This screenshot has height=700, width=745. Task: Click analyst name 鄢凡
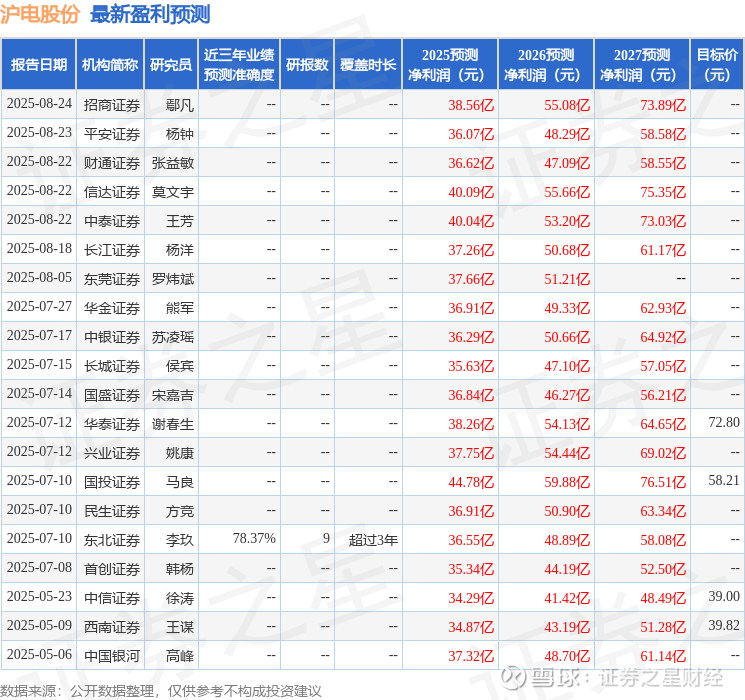coord(180,105)
